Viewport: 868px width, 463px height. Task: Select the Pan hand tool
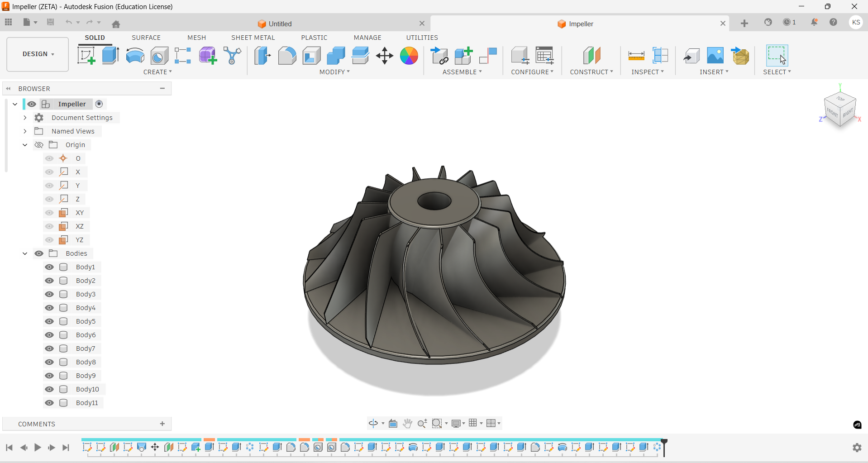[408, 423]
